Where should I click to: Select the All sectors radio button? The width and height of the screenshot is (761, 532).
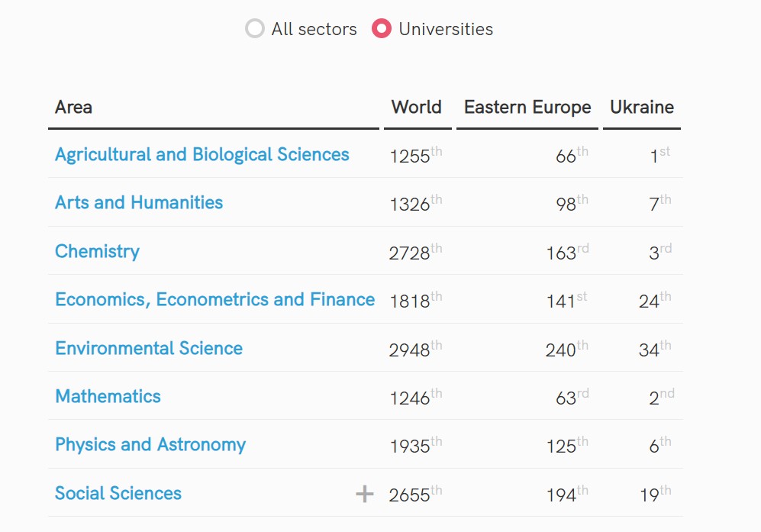pos(255,29)
